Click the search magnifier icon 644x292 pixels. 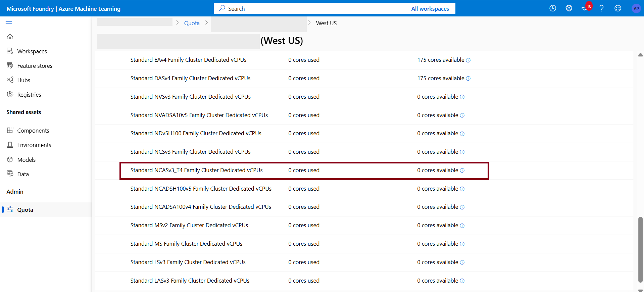coord(222,8)
